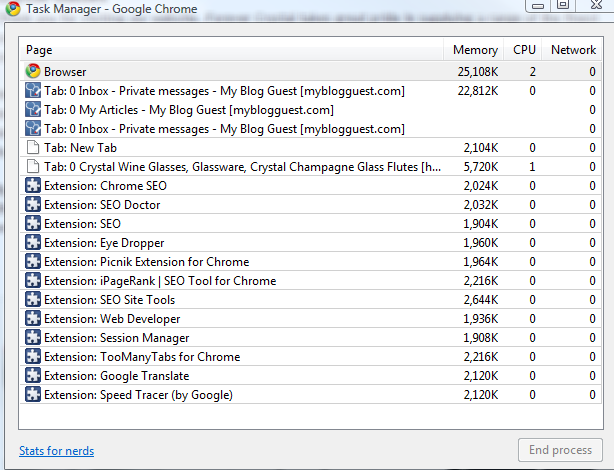Click the 2,104K memory value of New Tab

pos(481,148)
